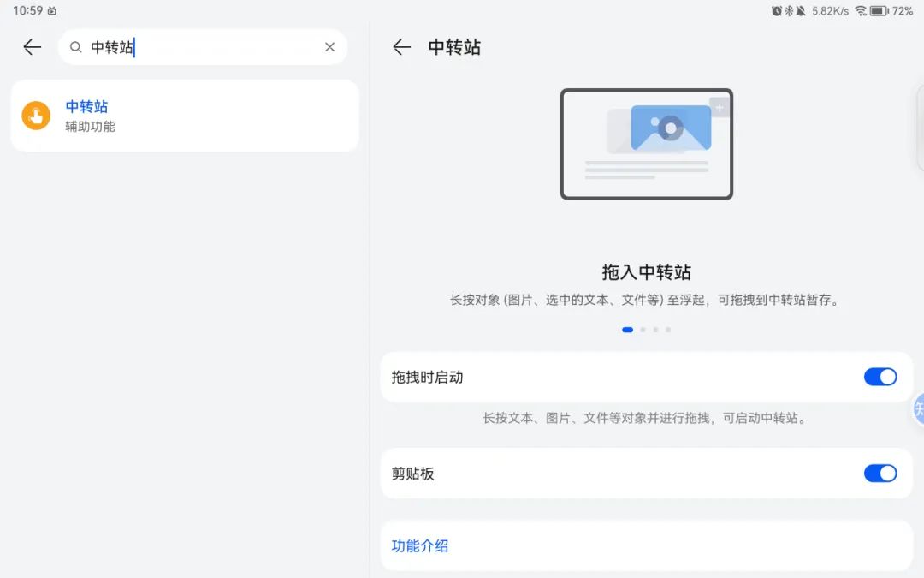Select the 中转站 辅助功能 search result
Viewport: 924px width, 578px height.
pos(184,115)
